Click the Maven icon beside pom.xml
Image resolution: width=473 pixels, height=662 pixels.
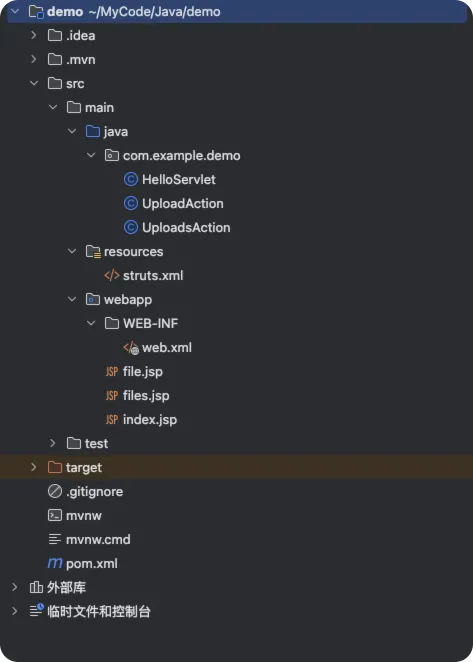point(55,563)
